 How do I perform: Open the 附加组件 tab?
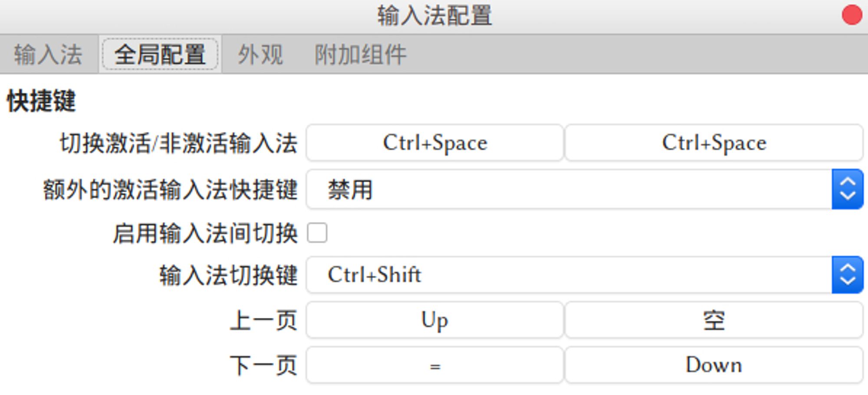tap(360, 55)
